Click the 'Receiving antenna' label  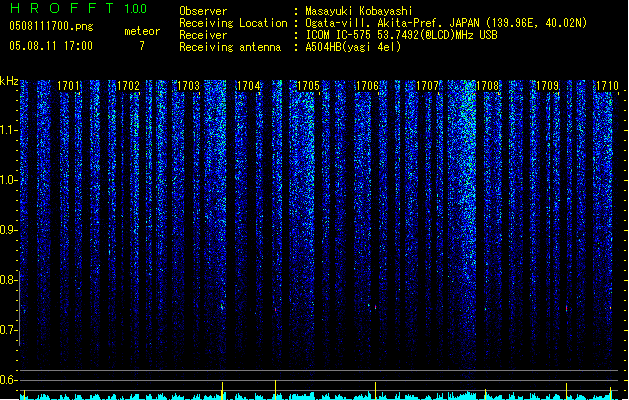(x=230, y=47)
